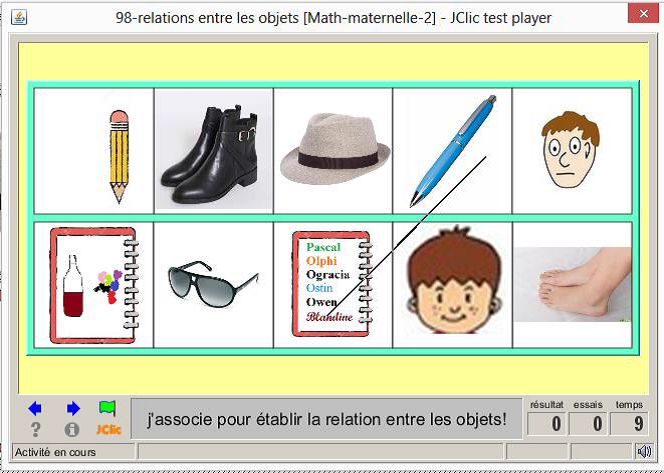Click the Java icon in title bar
Image resolution: width=664 pixels, height=473 pixels.
(19, 17)
